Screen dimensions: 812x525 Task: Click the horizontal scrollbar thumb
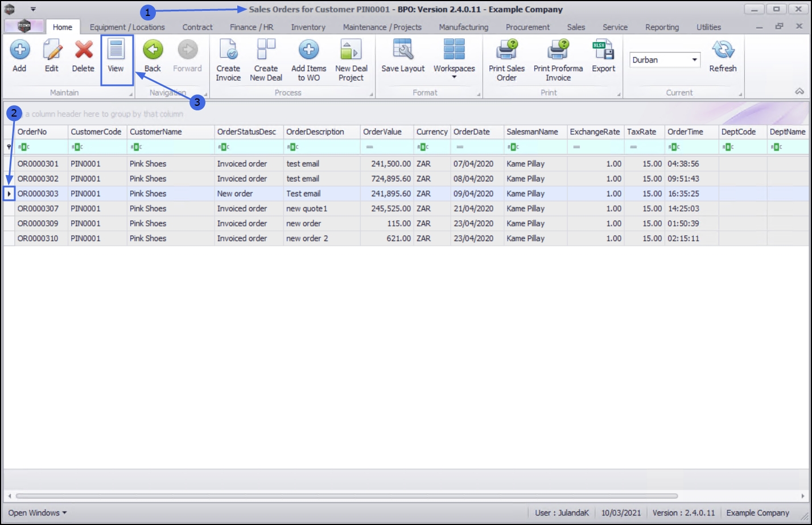[347, 496]
